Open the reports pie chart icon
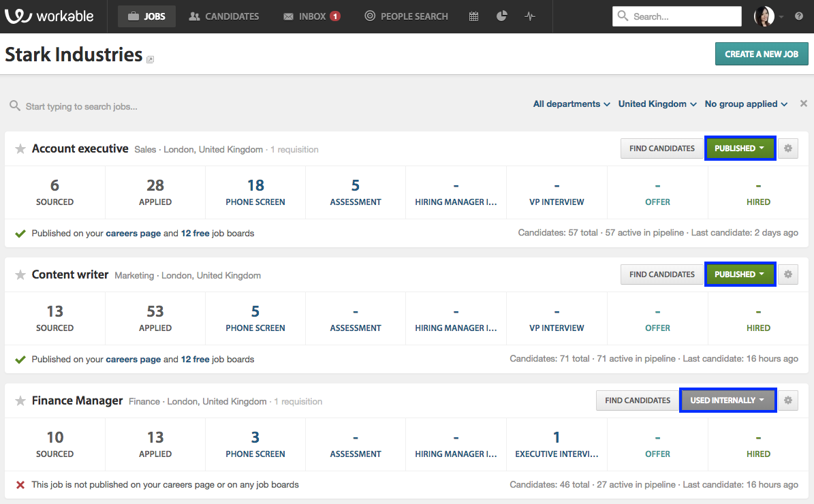The width and height of the screenshot is (814, 504). coord(501,16)
